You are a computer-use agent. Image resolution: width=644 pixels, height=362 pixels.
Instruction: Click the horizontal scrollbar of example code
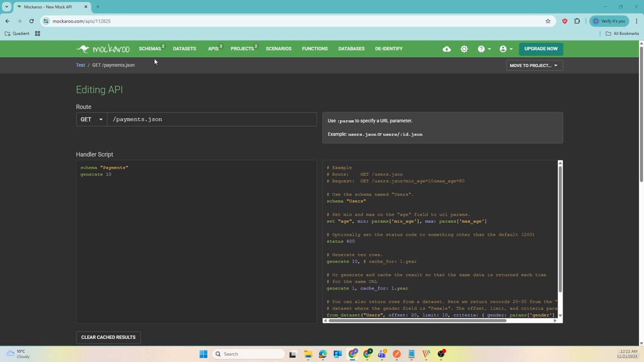point(418,320)
